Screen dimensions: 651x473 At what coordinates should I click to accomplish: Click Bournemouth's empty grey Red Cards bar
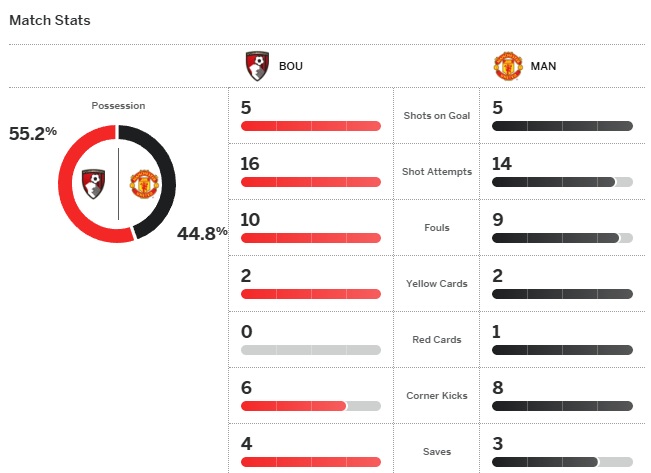pos(310,350)
